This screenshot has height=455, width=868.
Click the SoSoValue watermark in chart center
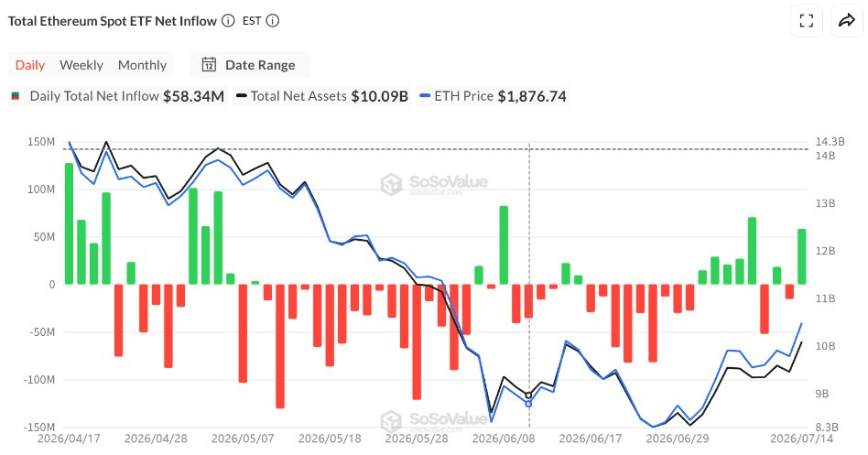[x=435, y=184]
